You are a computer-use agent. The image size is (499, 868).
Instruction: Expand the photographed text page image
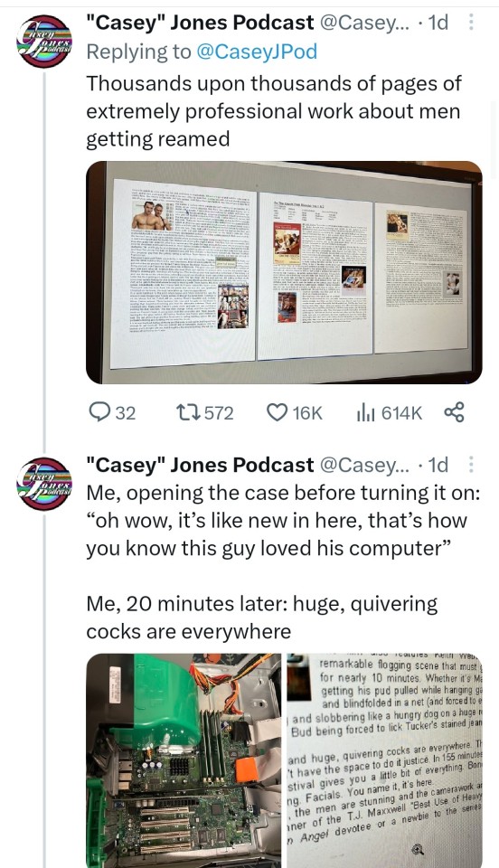[x=384, y=760]
